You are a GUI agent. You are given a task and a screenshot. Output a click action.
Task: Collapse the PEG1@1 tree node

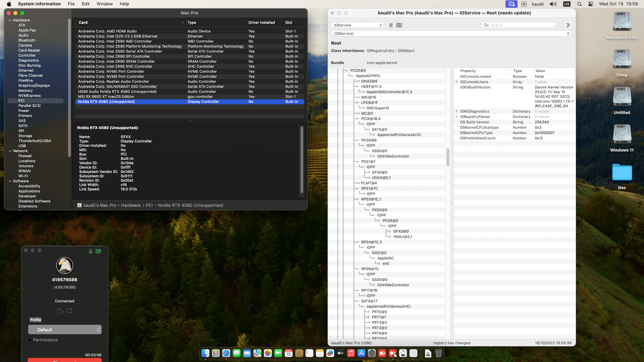[x=357, y=162]
